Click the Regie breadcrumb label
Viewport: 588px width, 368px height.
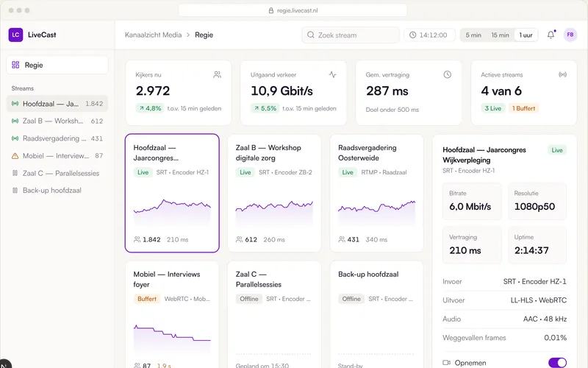coord(204,35)
